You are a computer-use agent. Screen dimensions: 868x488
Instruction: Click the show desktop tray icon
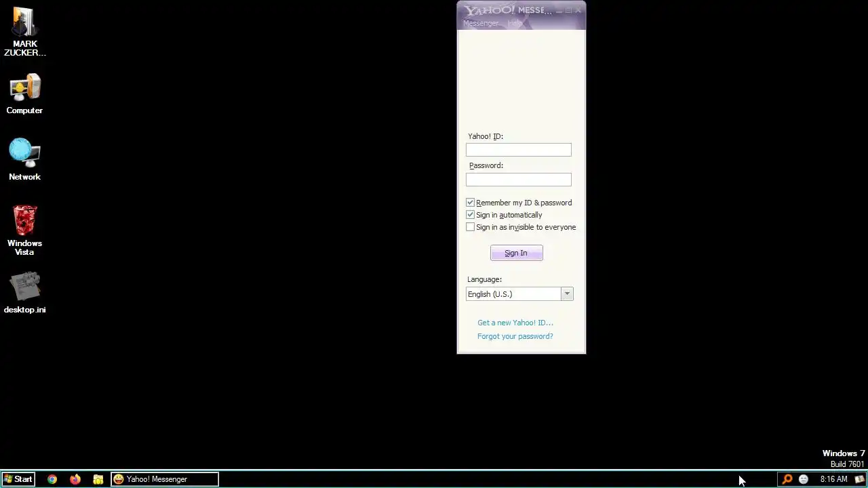[x=860, y=479]
